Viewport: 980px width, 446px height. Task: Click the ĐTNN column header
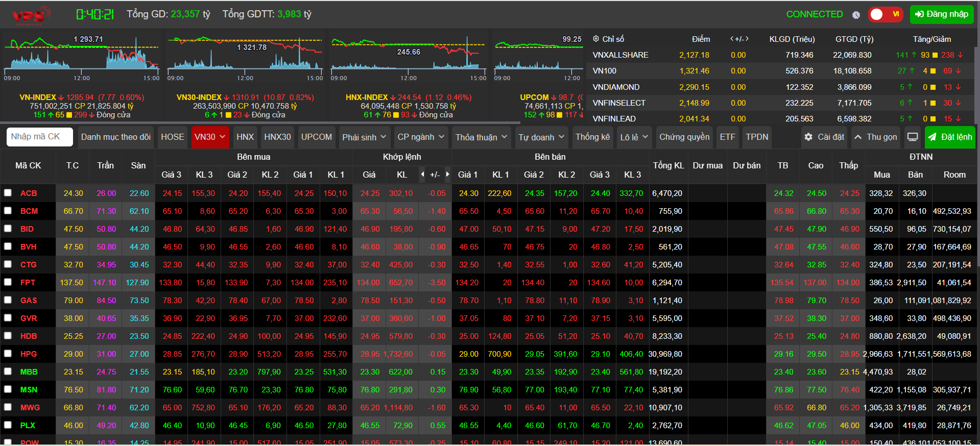click(921, 157)
